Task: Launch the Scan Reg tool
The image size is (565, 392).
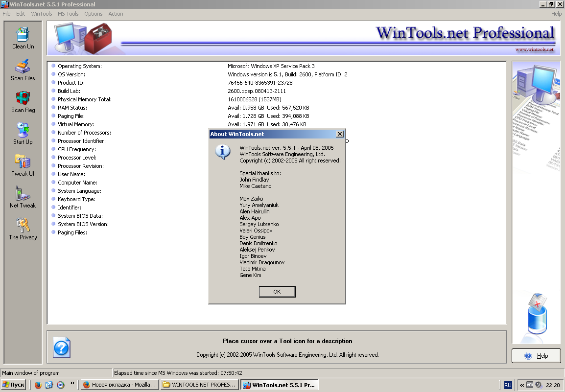Action: [23, 101]
